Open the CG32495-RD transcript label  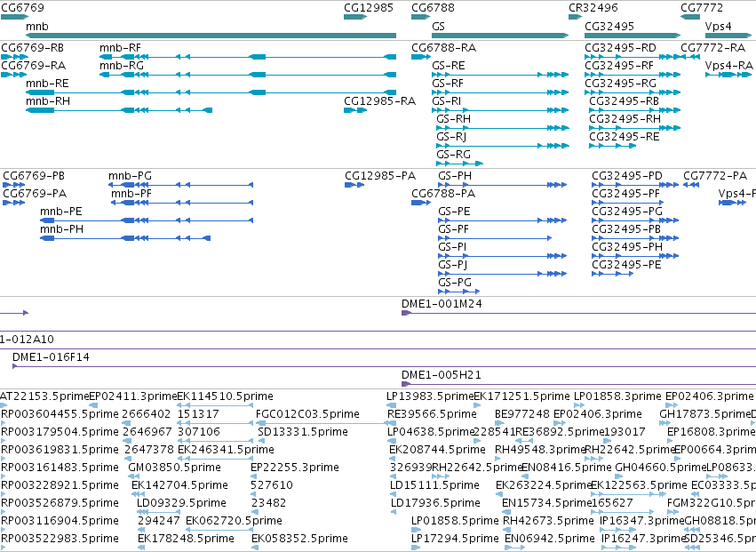tap(620, 47)
